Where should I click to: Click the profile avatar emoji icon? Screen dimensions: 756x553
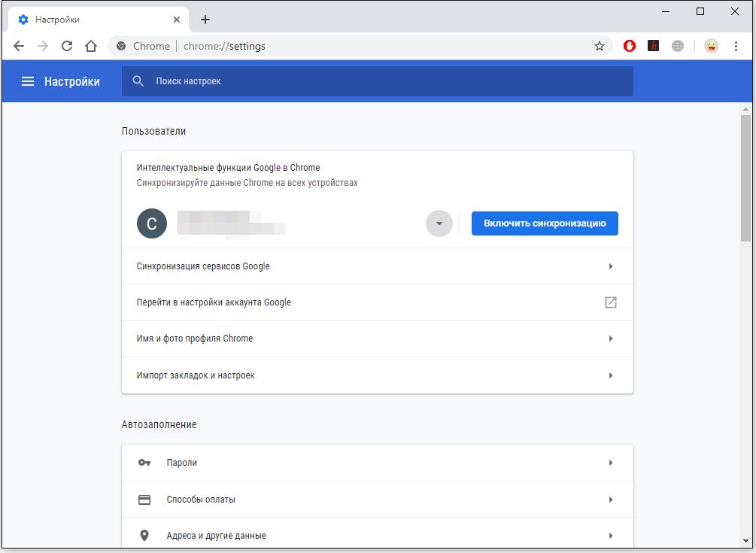coord(711,46)
